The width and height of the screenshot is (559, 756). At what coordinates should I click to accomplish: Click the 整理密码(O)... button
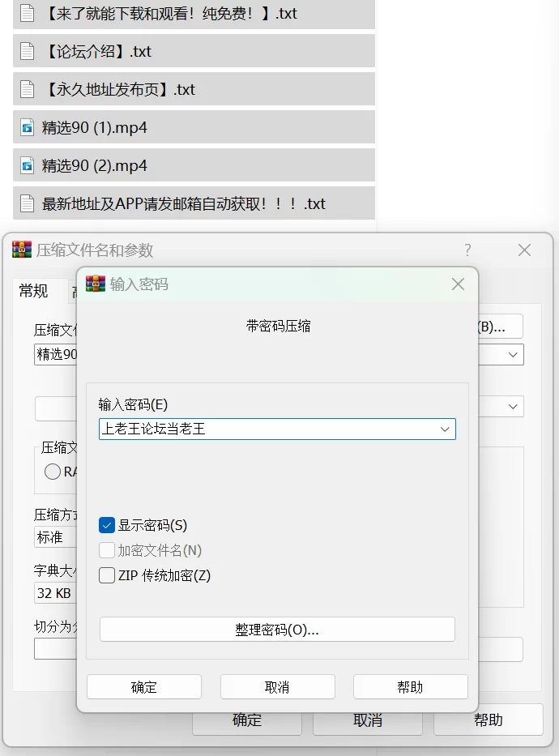coord(277,630)
